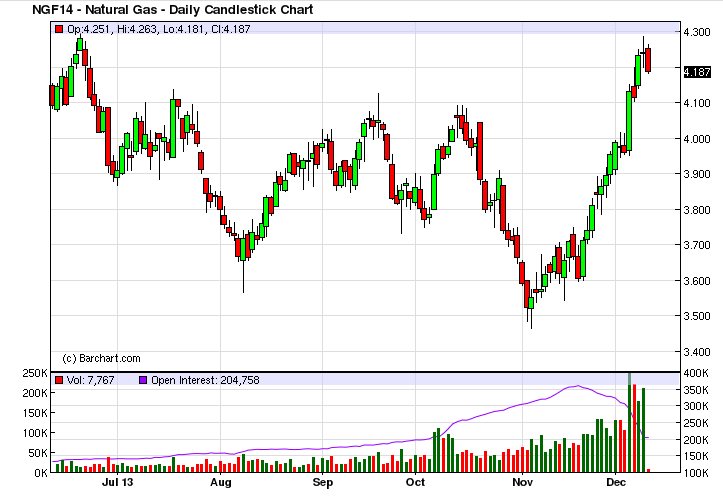
Task: Click the 300K open interest axis label
Action: (696, 406)
